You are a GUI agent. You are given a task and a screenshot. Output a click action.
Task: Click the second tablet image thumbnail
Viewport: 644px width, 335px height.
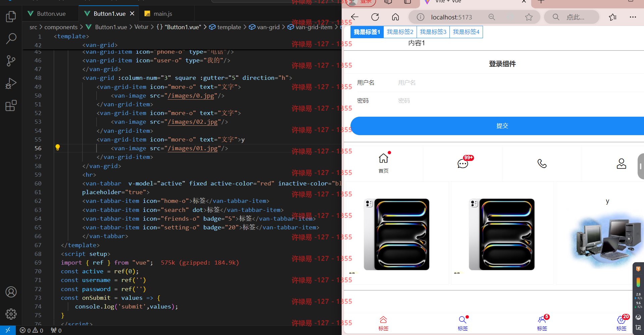point(502,234)
